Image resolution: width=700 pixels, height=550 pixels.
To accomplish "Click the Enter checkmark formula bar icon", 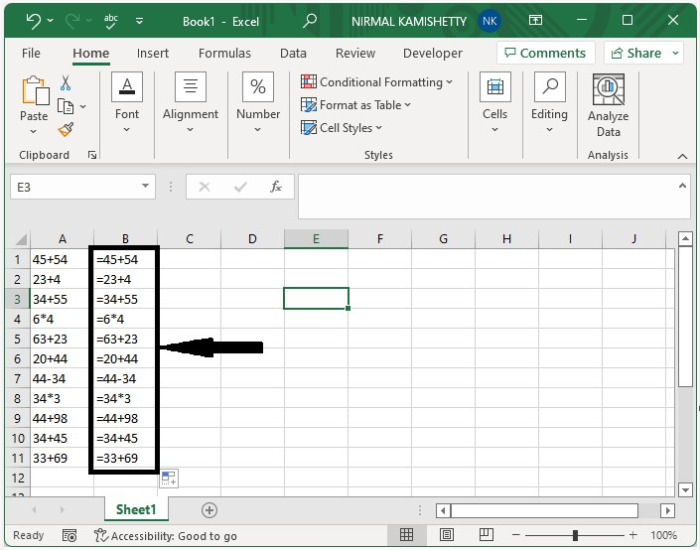I will [240, 187].
